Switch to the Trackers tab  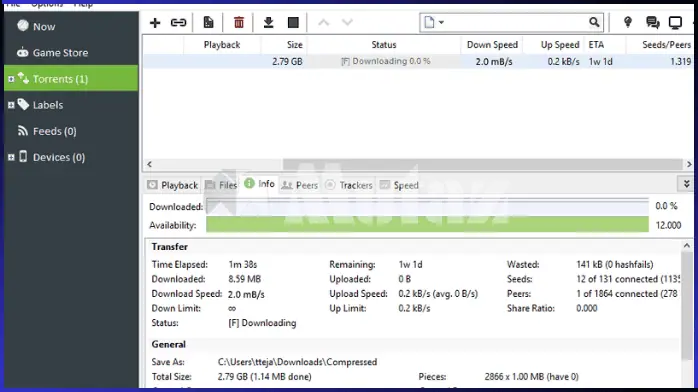[349, 185]
